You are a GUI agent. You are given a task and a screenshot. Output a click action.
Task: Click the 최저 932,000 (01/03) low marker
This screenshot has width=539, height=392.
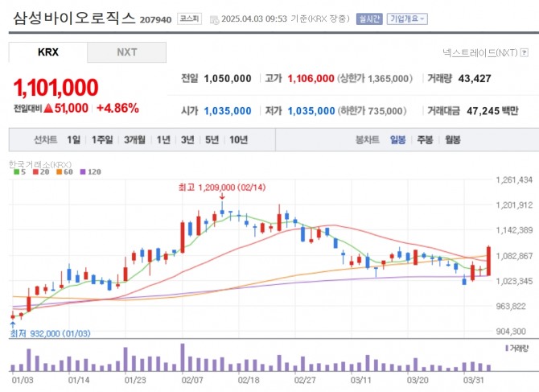(x=50, y=333)
